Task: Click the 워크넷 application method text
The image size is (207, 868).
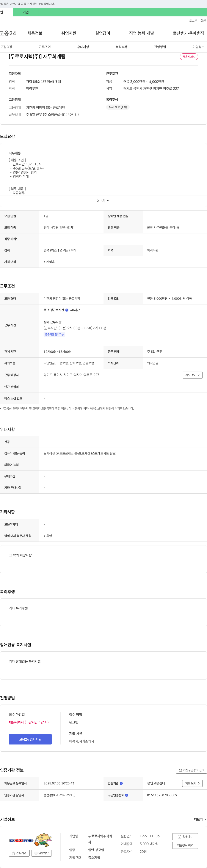Action: 74,722
